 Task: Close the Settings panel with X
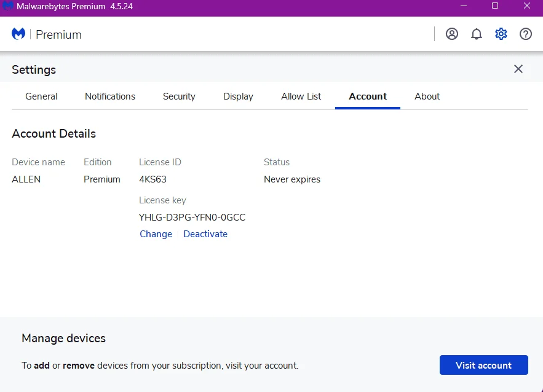(x=518, y=69)
